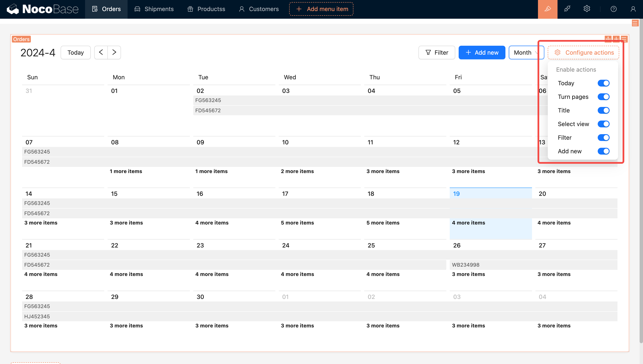Go to the next month arrow
The height and width of the screenshot is (364, 643).
click(114, 52)
